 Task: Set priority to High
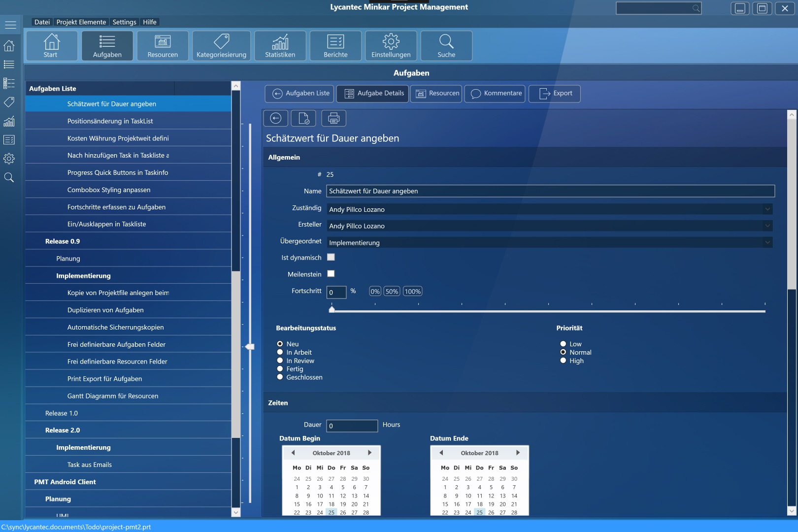[x=563, y=361]
